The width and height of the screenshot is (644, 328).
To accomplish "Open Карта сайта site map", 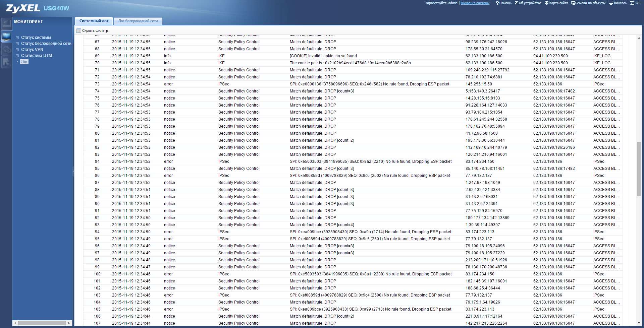I will point(556,3).
